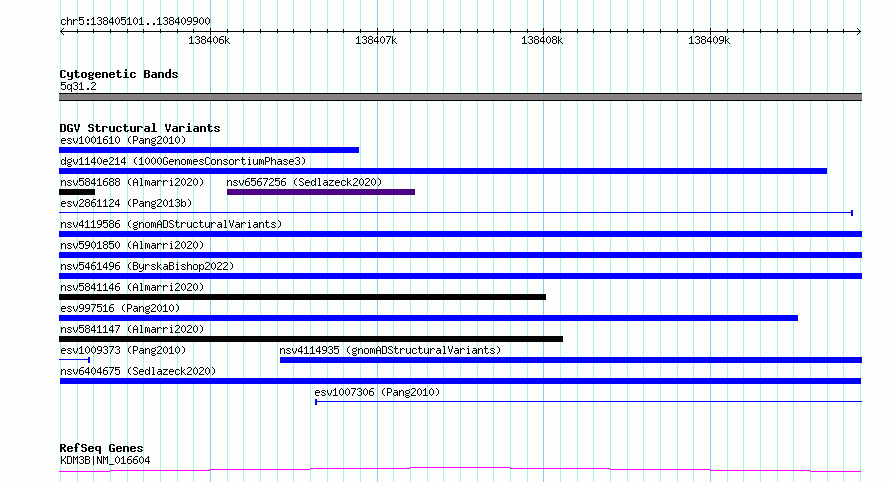The height and width of the screenshot is (482, 890).
Task: Click the nsv4114935 blue bar
Action: pos(571,361)
